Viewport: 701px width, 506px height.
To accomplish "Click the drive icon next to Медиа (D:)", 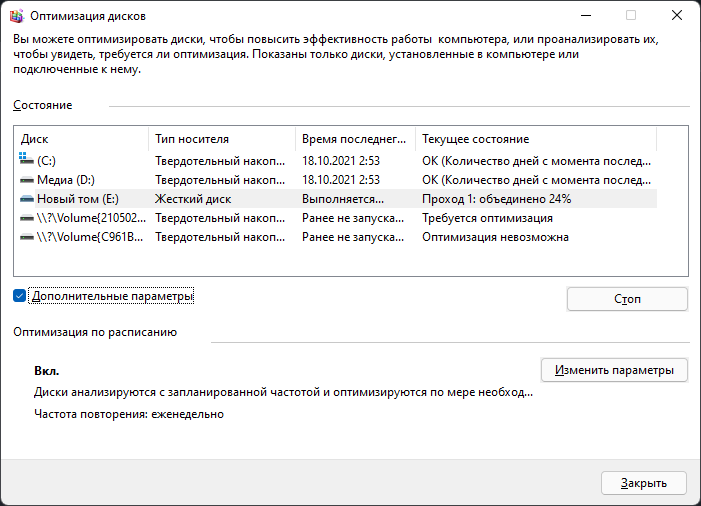I will [27, 180].
